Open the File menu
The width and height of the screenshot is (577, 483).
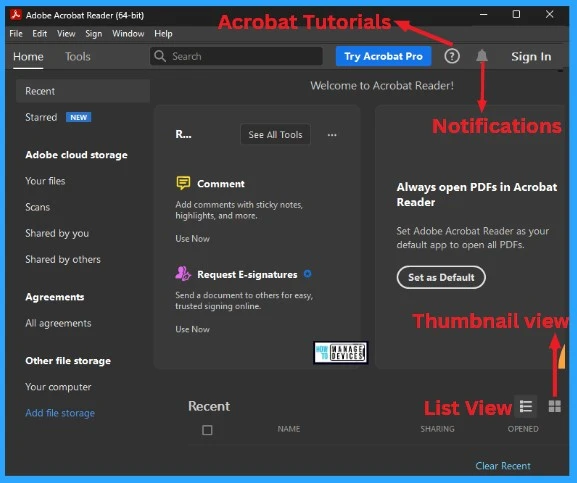[16, 33]
